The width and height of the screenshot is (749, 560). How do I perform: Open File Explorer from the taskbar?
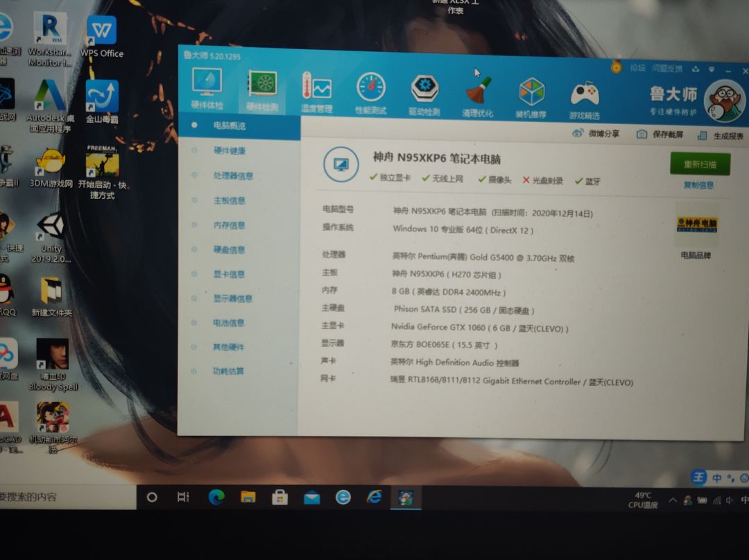248,497
